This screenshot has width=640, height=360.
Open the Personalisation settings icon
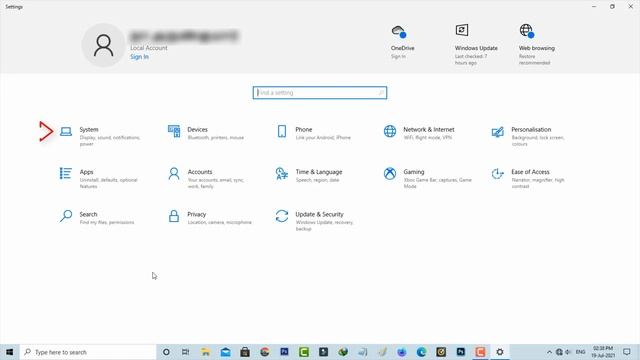click(x=498, y=131)
